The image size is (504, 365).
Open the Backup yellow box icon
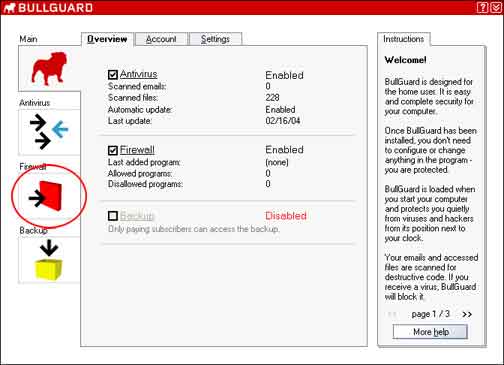click(x=49, y=260)
